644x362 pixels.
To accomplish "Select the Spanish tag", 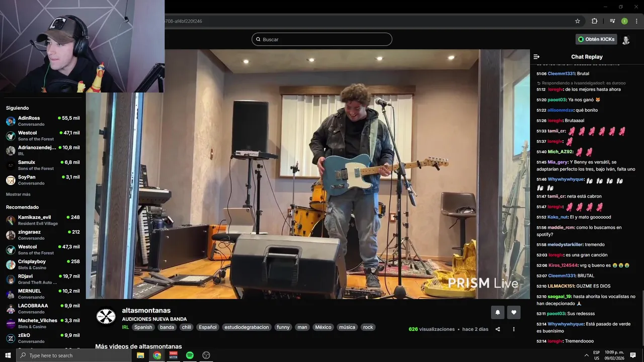I will 143,327.
